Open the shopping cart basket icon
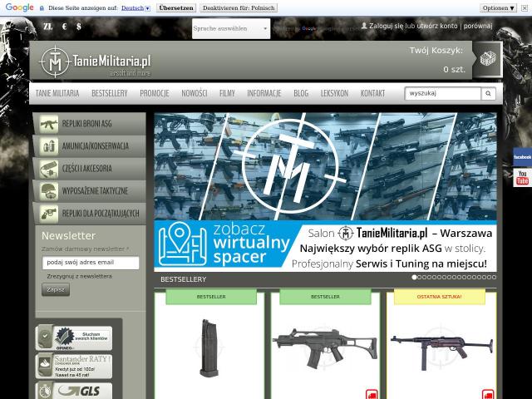This screenshot has width=532, height=399. click(x=488, y=59)
